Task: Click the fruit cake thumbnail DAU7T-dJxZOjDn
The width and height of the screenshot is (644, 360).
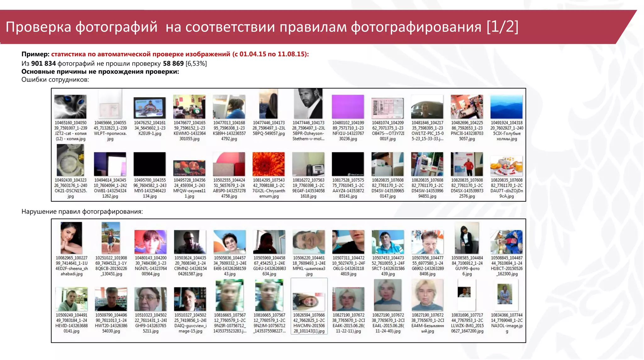Action: pos(507,166)
